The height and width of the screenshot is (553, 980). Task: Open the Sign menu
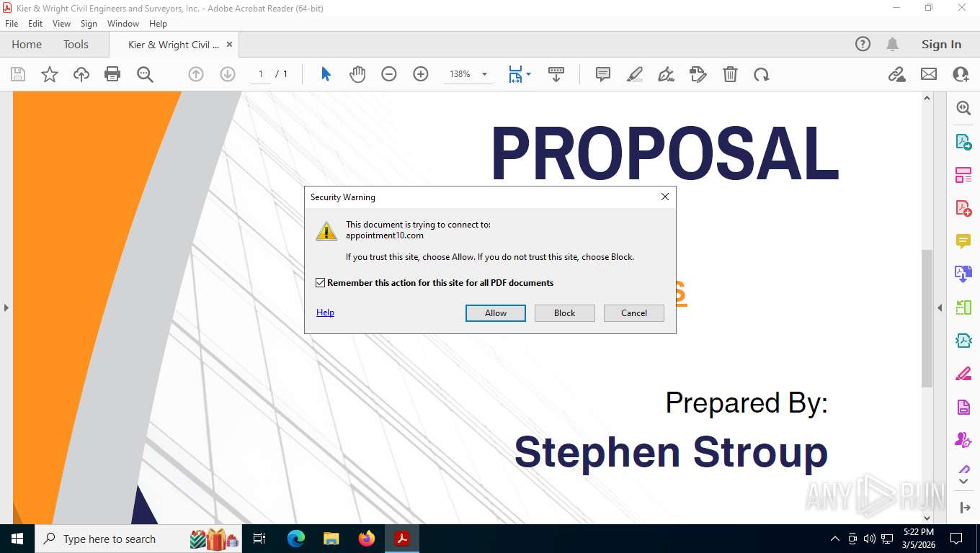(x=89, y=24)
